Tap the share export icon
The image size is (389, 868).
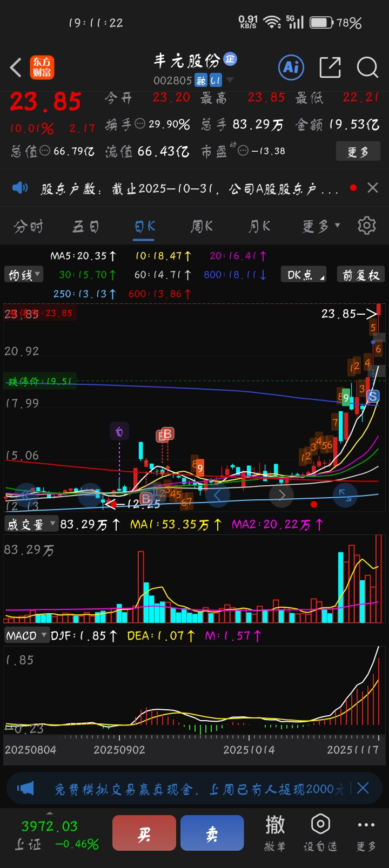(x=330, y=67)
